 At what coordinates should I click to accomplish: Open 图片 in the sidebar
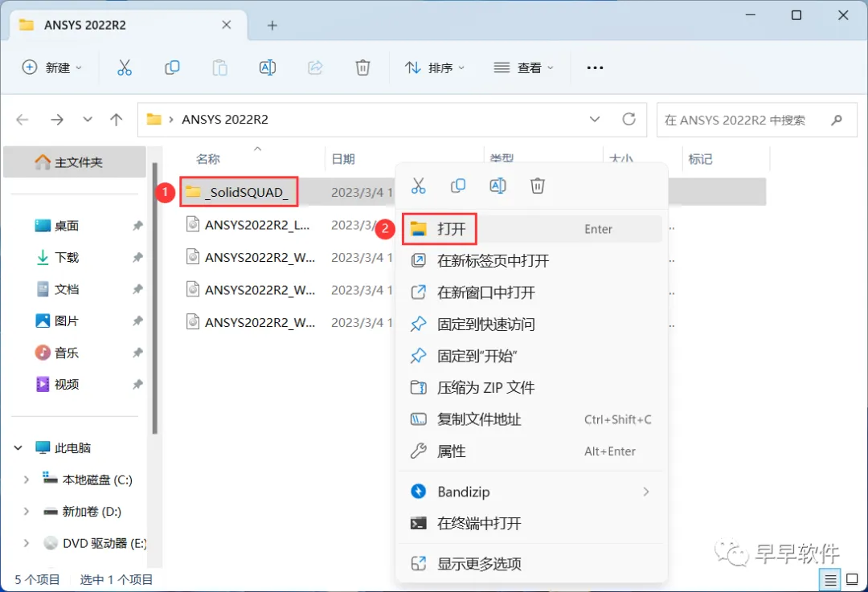point(67,320)
